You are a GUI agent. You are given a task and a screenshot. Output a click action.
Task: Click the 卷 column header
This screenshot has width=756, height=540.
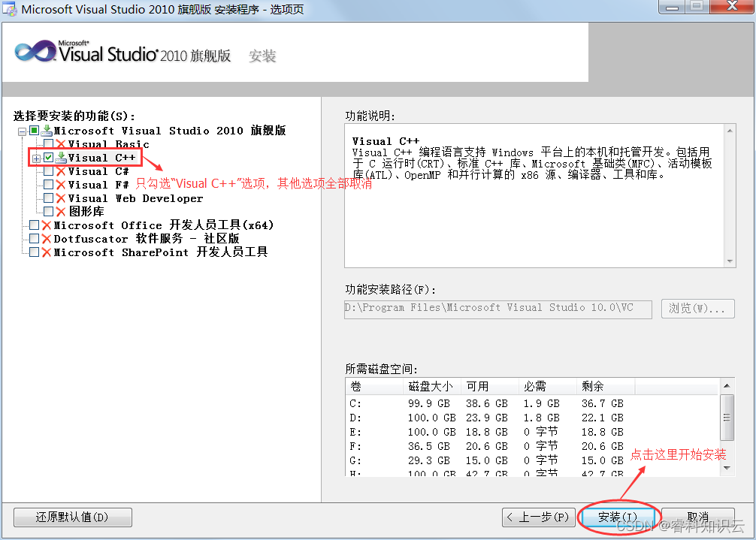click(374, 386)
